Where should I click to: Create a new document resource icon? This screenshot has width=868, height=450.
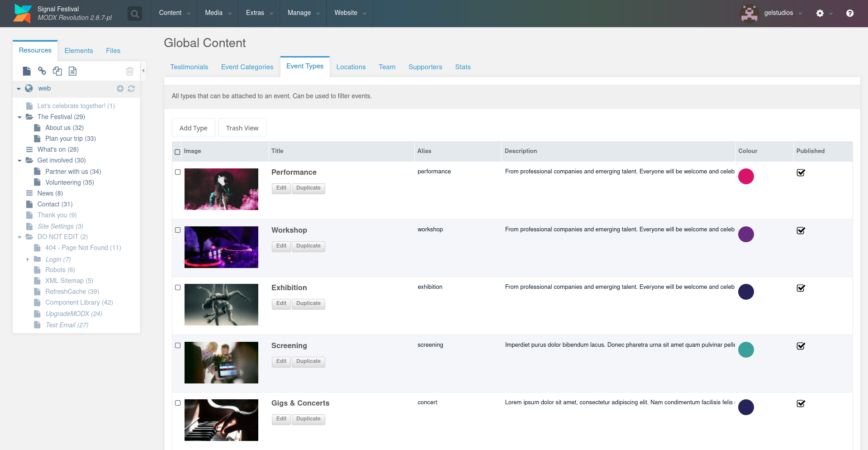[x=27, y=71]
